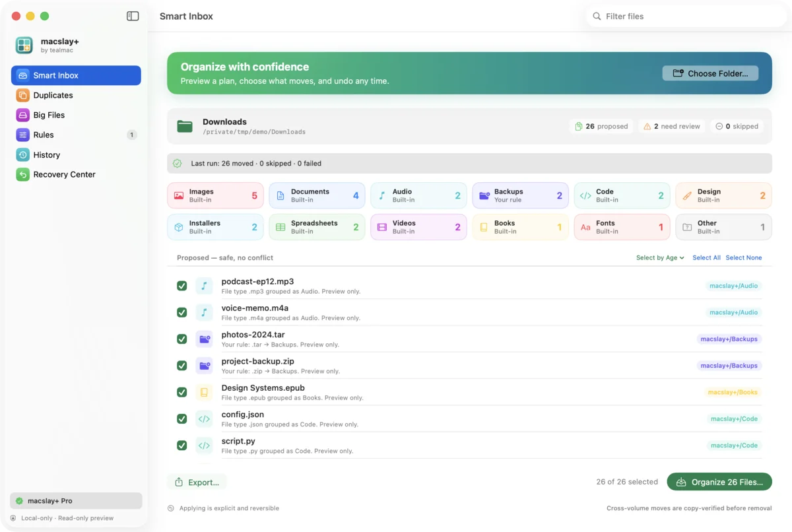Uncheck config.json checkbox
This screenshot has width=792, height=532.
click(x=181, y=418)
